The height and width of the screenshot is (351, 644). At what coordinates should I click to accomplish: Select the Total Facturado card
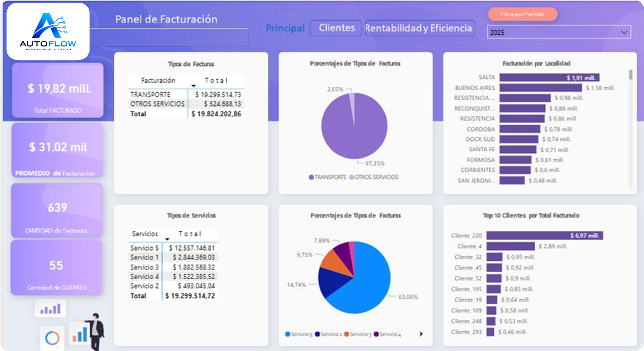point(58,90)
